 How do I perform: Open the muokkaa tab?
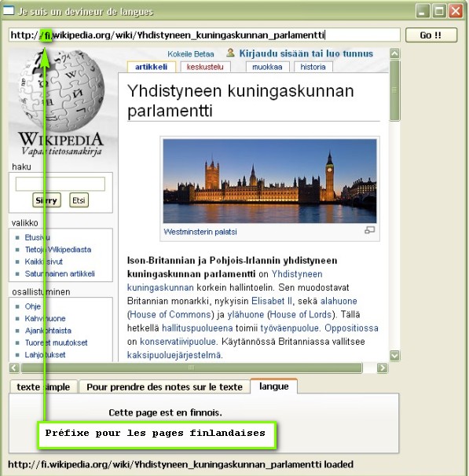tap(267, 67)
